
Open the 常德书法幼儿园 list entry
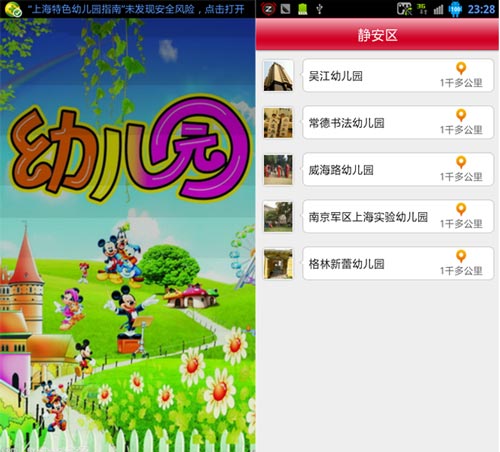(x=398, y=123)
